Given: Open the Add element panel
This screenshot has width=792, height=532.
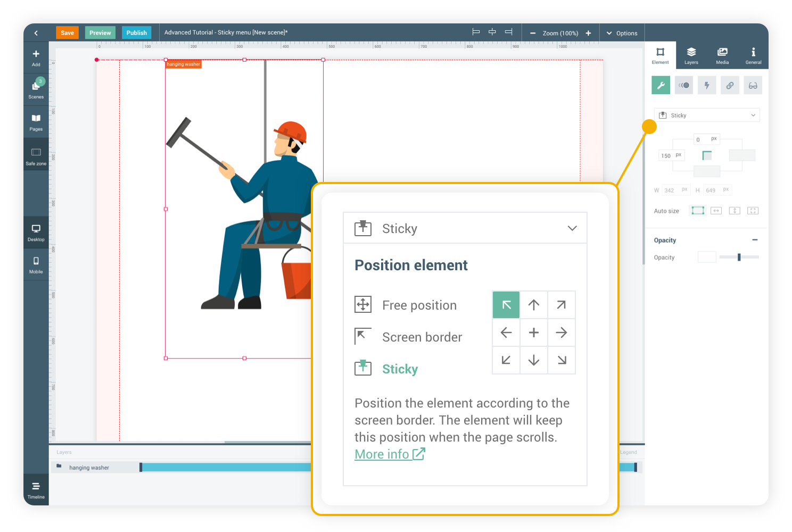Looking at the screenshot, I should pos(36,57).
